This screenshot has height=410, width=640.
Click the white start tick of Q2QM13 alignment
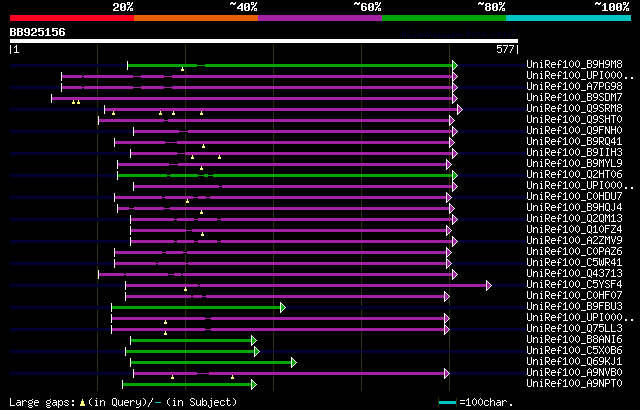click(131, 219)
